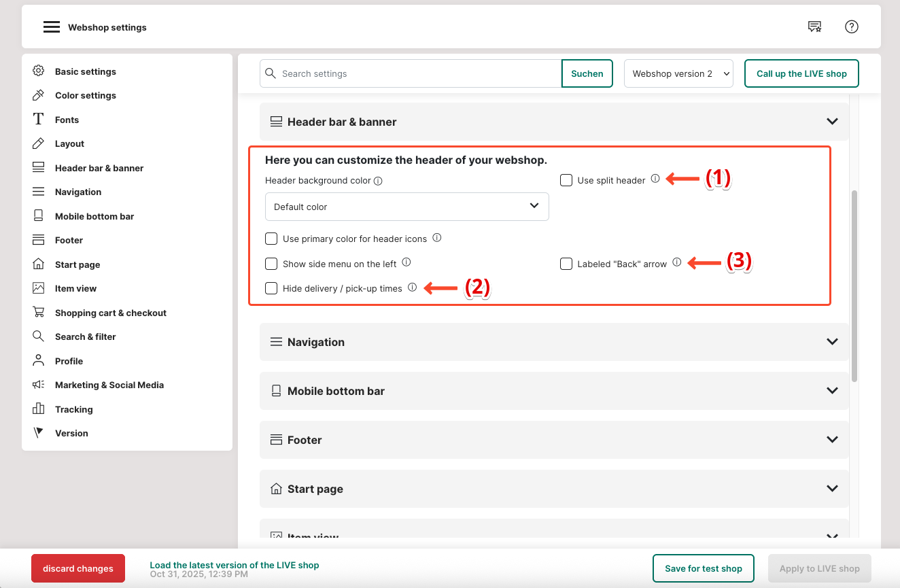Check Hide delivery / pick-up times
The height and width of the screenshot is (588, 900).
click(x=271, y=288)
